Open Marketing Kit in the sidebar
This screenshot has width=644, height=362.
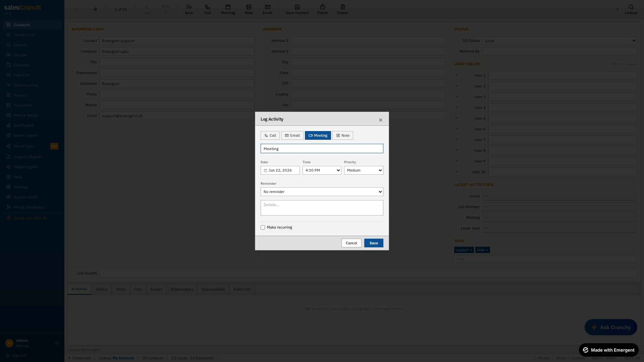point(32,167)
